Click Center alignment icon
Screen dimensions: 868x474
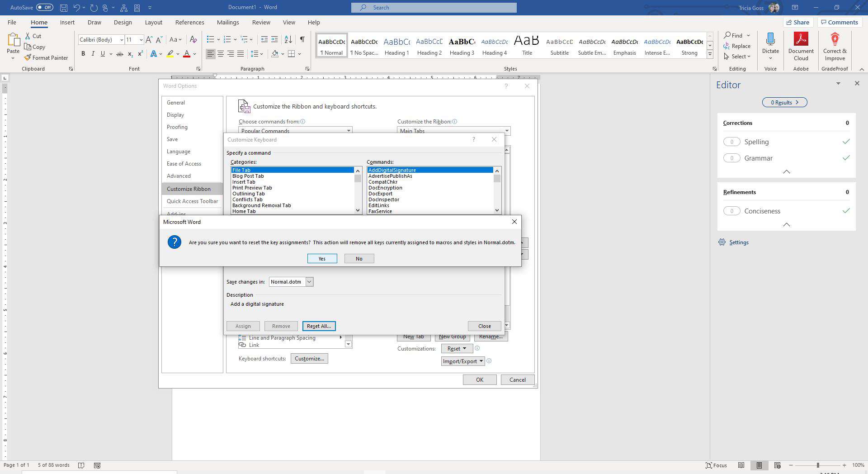click(x=221, y=54)
